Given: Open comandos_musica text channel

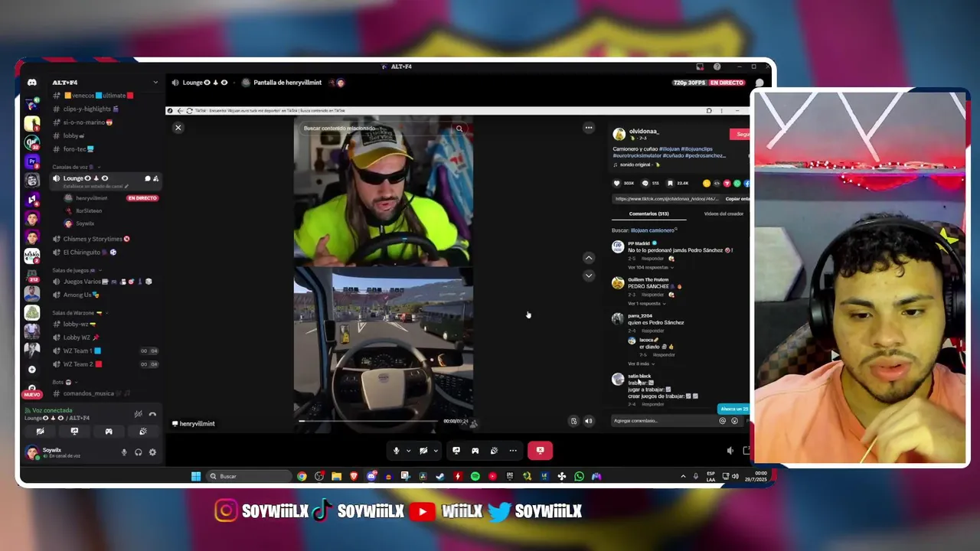Looking at the screenshot, I should pos(92,393).
